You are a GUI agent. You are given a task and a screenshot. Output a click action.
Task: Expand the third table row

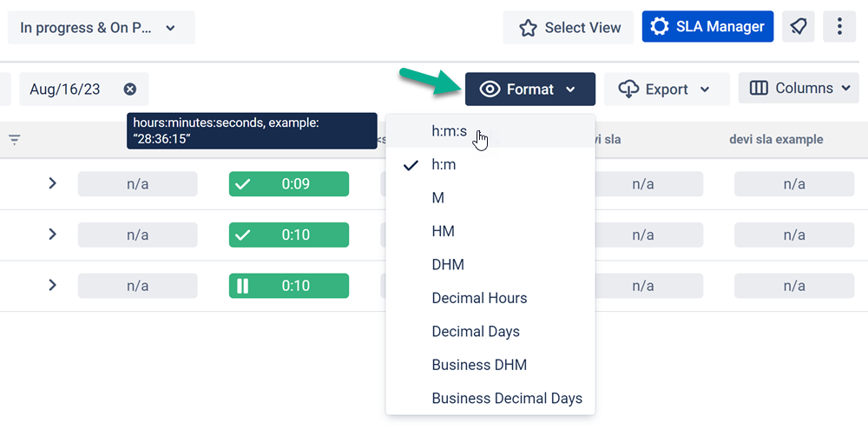[52, 285]
